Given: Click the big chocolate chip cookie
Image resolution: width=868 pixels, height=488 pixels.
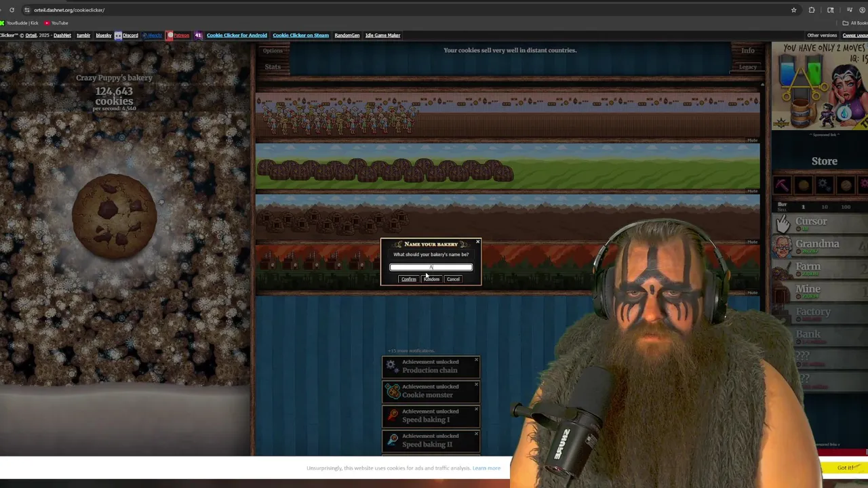Looking at the screenshot, I should pyautogui.click(x=114, y=216).
